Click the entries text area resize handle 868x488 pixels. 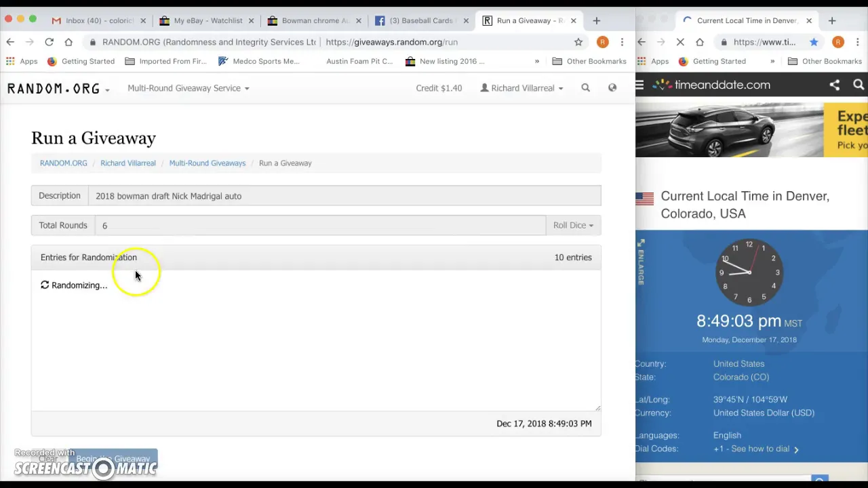[x=597, y=407]
